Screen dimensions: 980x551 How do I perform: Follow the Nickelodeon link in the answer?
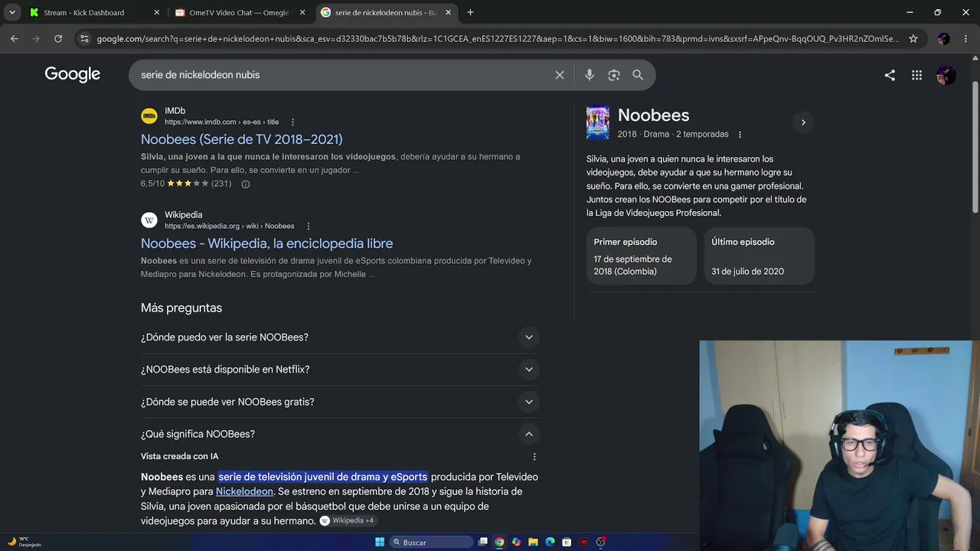pyautogui.click(x=244, y=491)
